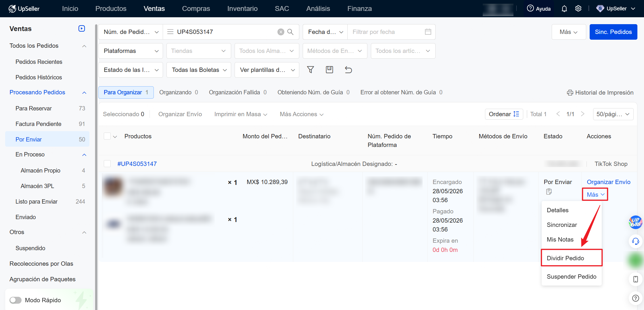This screenshot has height=310, width=644.
Task: Collapse Todos los Pedidos section
Action: click(x=84, y=46)
